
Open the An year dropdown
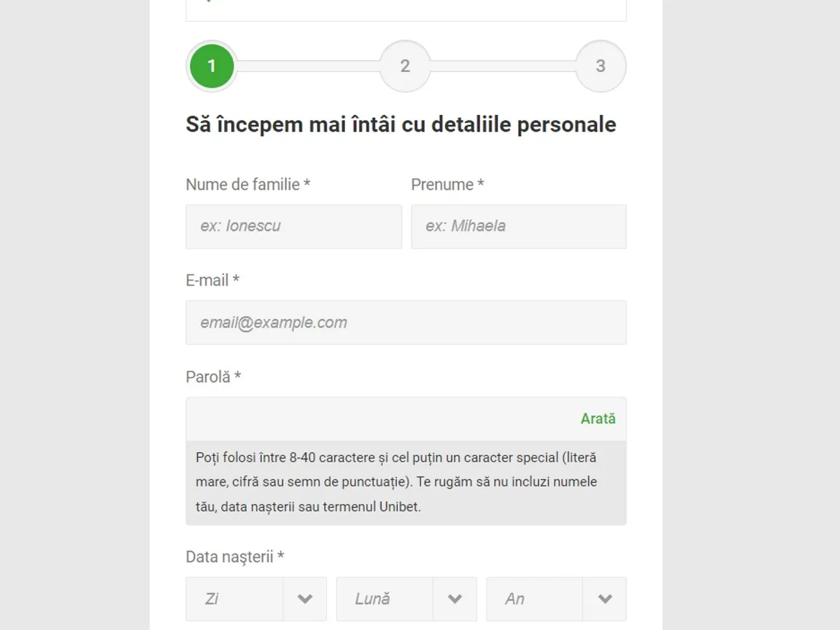[534, 599]
